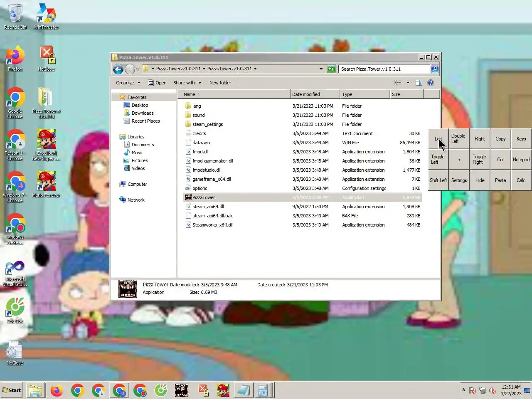Open [Excalibur] New Super desktop icon
This screenshot has width=532, height=399.
[46, 145]
